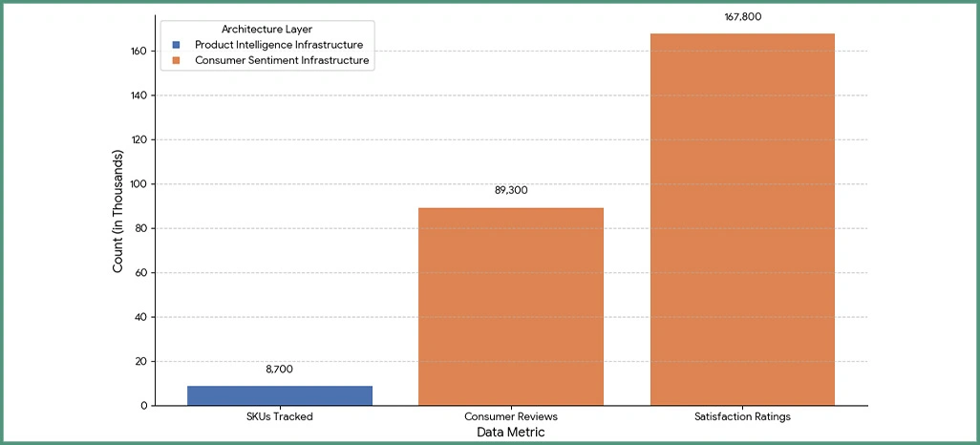Click the orange Consumer Sentiment legend swatch
This screenshot has width=980, height=445.
(177, 61)
